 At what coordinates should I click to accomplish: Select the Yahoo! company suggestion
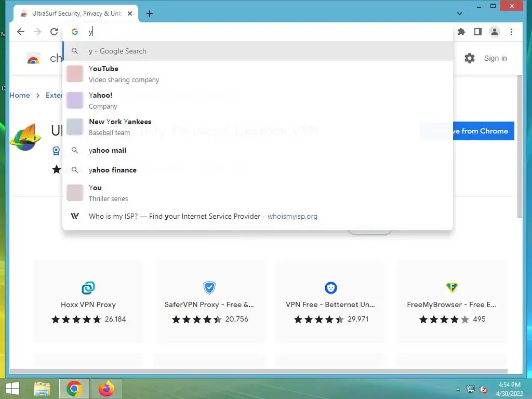[258, 100]
